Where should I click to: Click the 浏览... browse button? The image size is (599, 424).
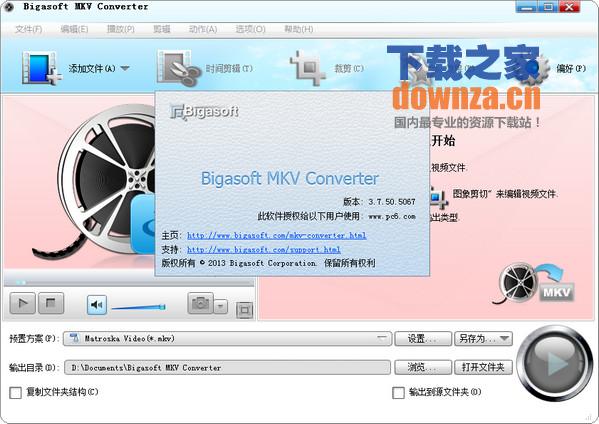(x=423, y=367)
